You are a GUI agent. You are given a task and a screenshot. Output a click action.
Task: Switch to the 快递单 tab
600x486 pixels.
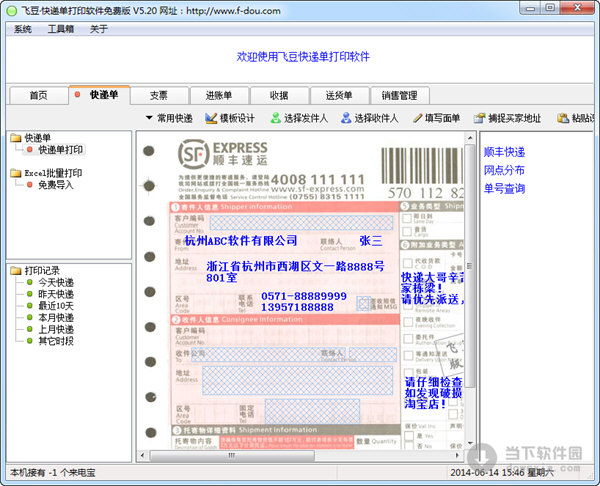point(99,95)
